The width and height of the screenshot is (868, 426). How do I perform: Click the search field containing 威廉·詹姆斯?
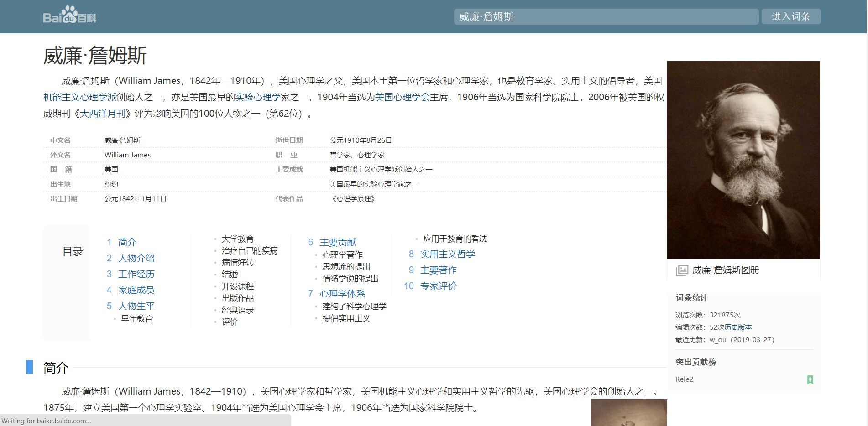[606, 17]
